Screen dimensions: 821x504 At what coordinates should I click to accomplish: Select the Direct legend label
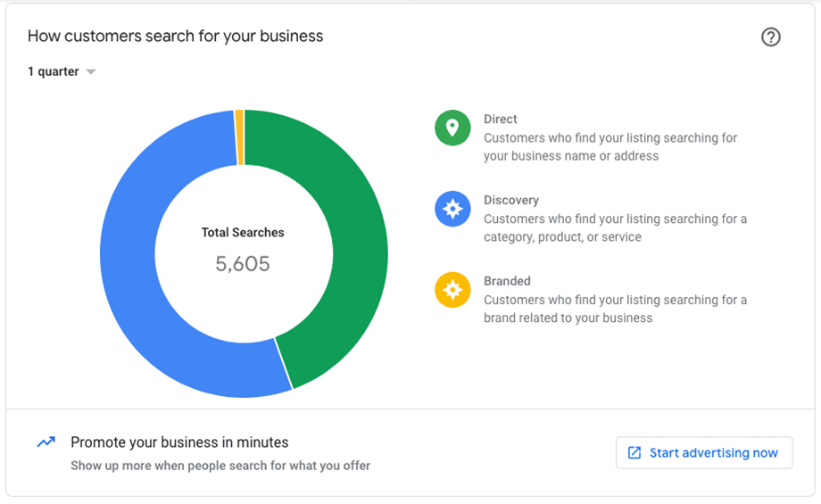tap(500, 120)
